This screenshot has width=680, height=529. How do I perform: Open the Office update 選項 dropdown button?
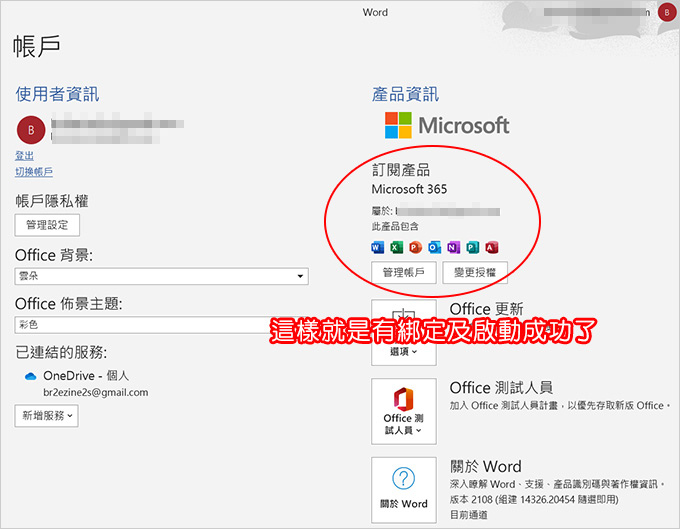click(x=404, y=333)
